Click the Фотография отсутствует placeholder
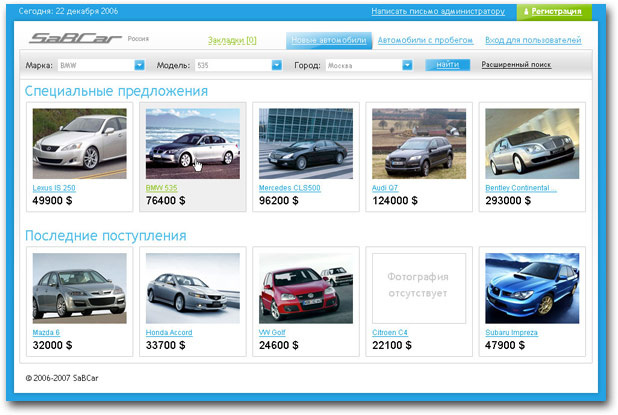618x415 pixels. point(419,288)
